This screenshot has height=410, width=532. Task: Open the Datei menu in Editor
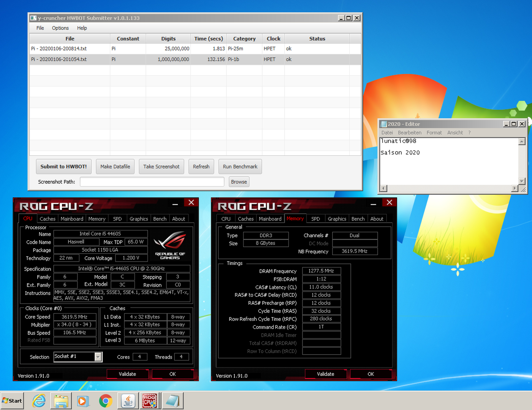tap(387, 133)
